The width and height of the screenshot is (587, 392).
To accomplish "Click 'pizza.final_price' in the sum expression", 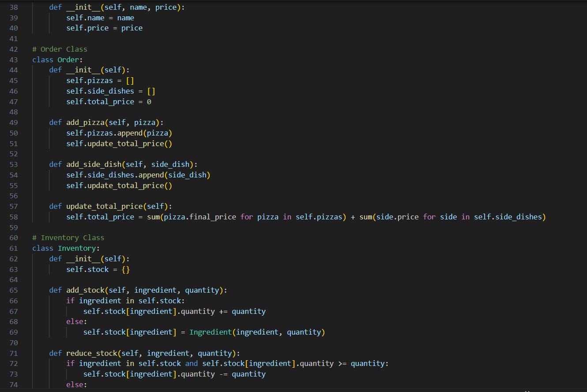I will point(200,217).
